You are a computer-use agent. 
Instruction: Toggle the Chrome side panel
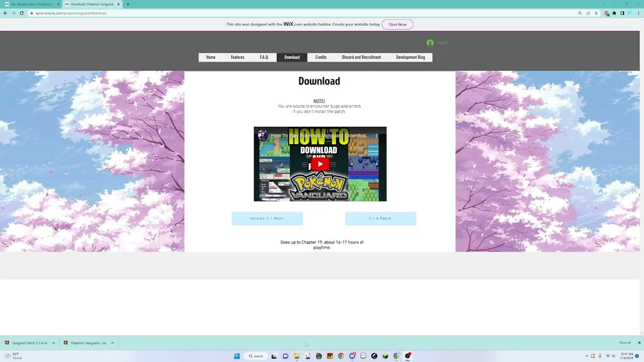622,13
